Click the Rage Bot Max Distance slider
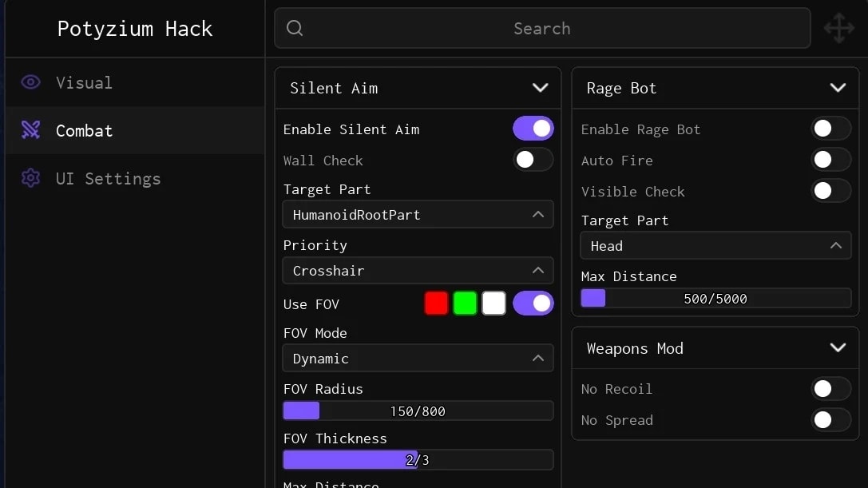This screenshot has width=868, height=488. (715, 298)
